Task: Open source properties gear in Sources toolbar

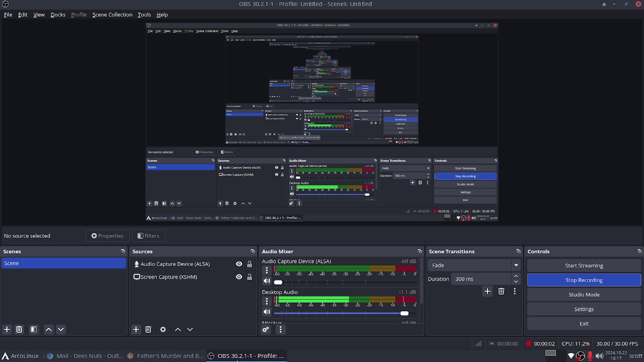Action: pos(163,329)
